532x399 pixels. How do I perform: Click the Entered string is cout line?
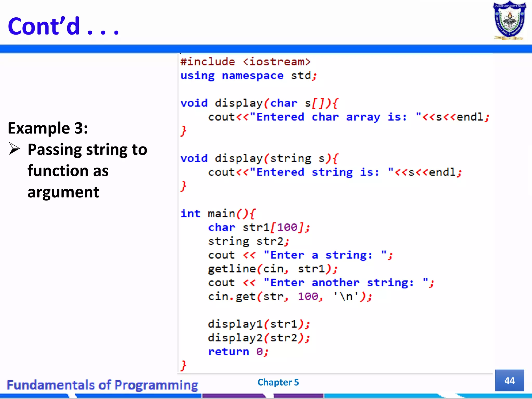335,172
